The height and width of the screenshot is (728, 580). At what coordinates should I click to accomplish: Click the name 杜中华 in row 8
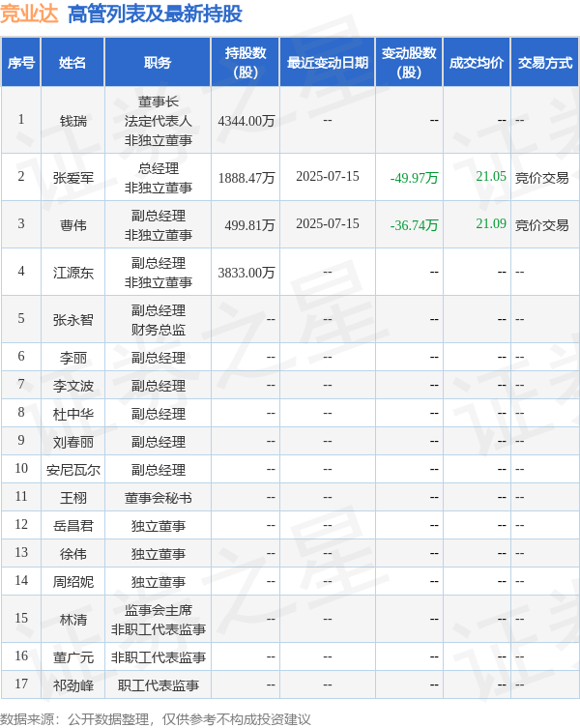pos(72,414)
